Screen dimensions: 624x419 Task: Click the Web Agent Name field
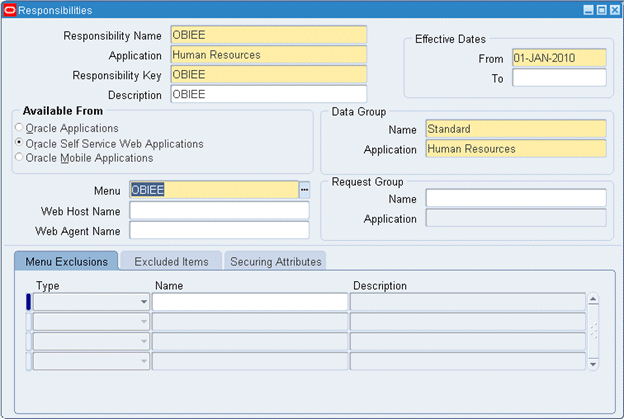tap(219, 230)
